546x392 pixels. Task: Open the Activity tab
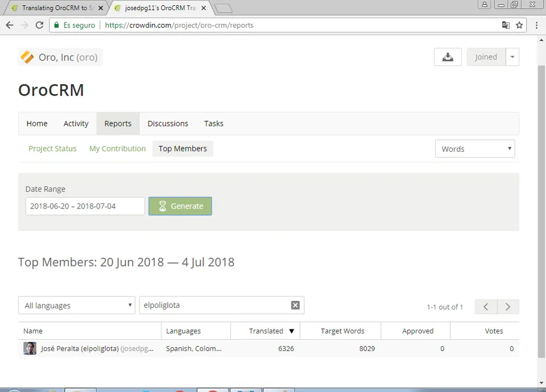point(76,123)
